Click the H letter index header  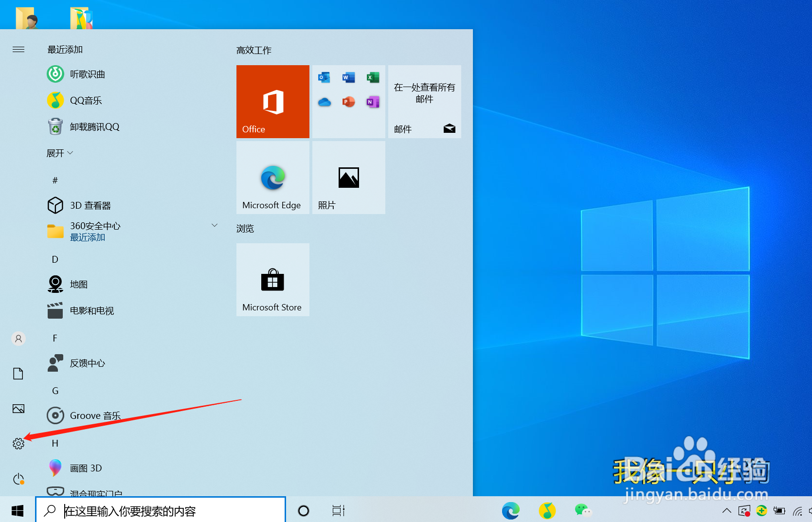point(55,443)
